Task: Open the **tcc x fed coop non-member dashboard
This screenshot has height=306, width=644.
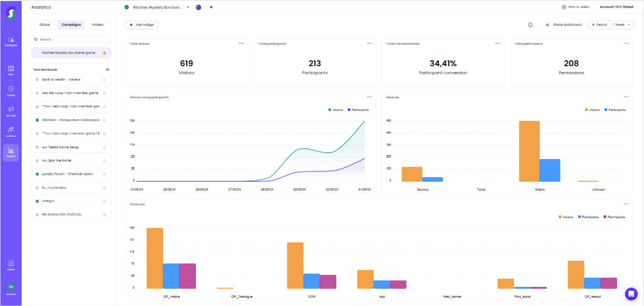Action: click(71, 106)
